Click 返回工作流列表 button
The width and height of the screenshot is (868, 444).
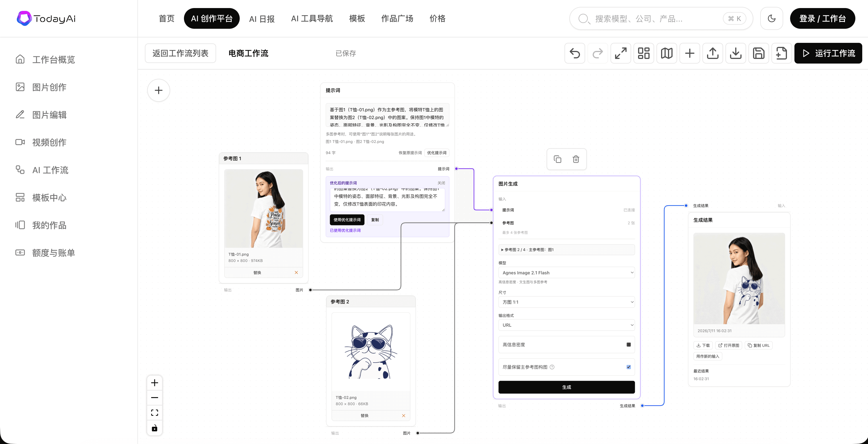pos(180,53)
